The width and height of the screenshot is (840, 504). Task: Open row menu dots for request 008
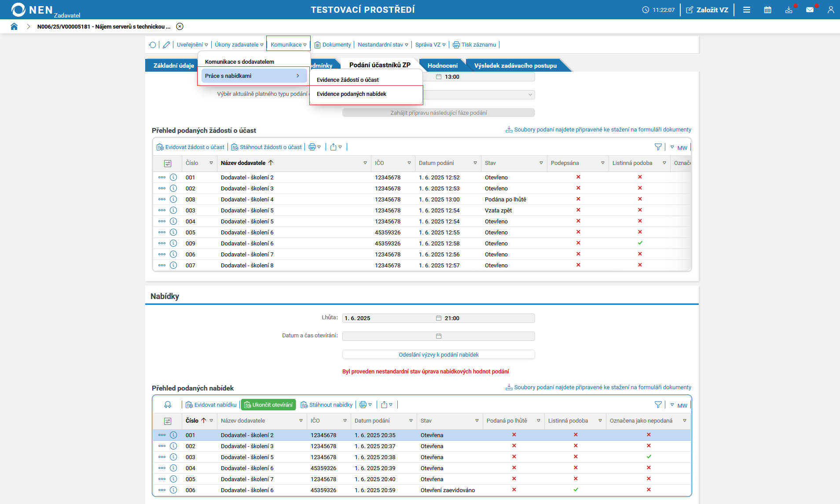pos(162,199)
